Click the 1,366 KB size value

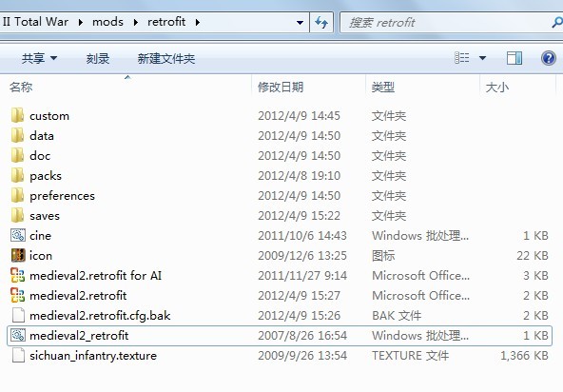click(x=524, y=356)
